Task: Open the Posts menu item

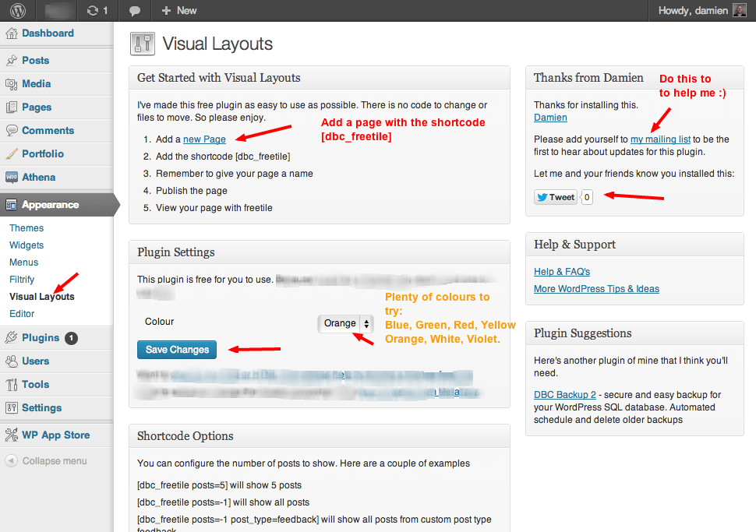Action: pyautogui.click(x=36, y=60)
